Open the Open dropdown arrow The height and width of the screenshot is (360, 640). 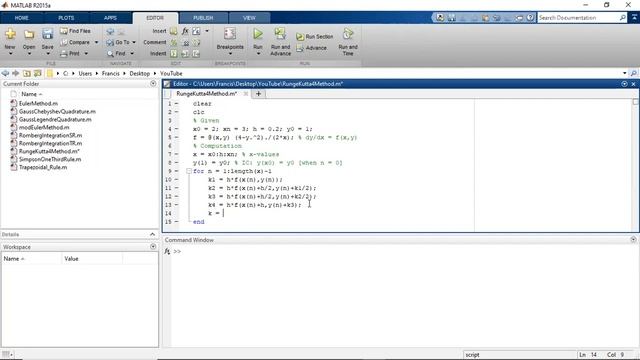click(x=29, y=54)
